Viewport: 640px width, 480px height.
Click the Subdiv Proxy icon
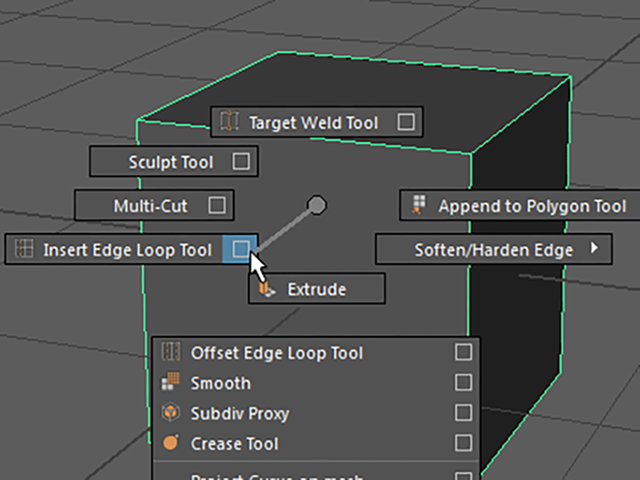pos(171,412)
